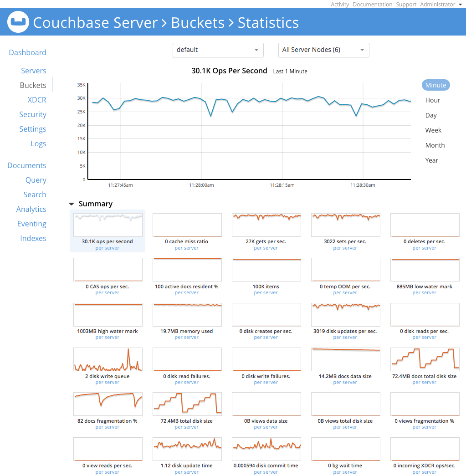Viewport: 466px width, 476px height.
Task: Select the deletes per sec. graph
Action: point(425,225)
